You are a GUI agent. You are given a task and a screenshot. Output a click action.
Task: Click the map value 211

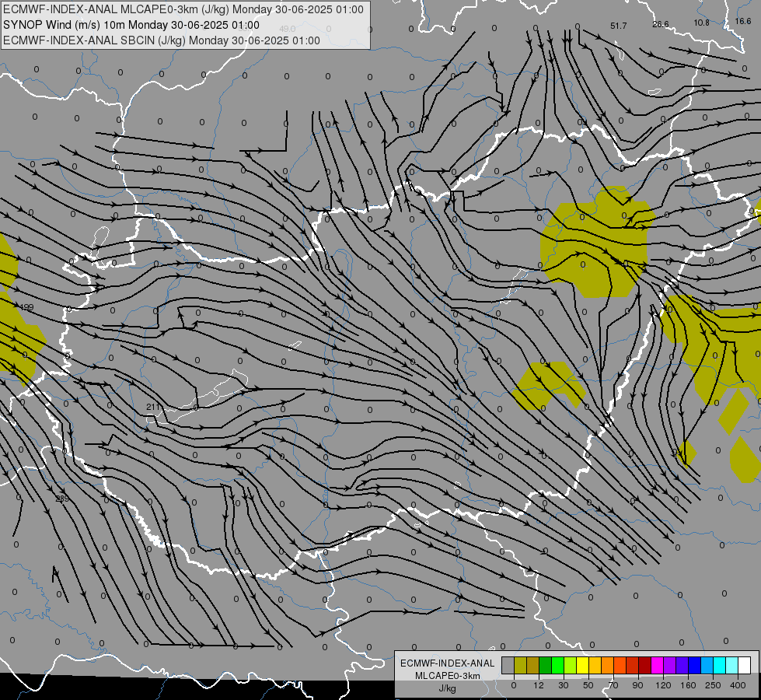(152, 407)
